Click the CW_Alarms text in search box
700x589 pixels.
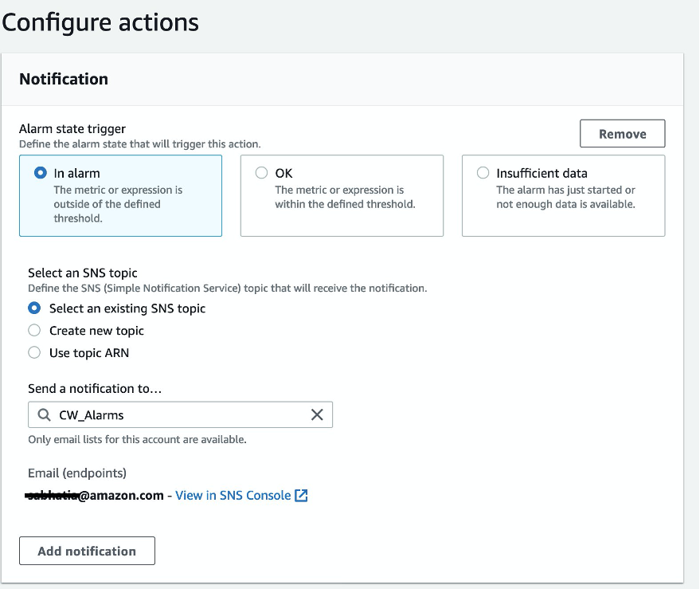[x=88, y=414]
